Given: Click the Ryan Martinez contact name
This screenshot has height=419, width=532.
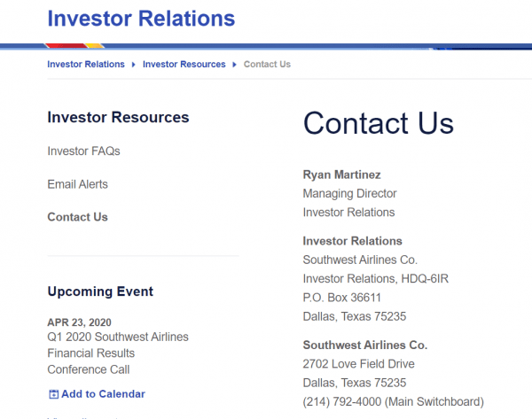Looking at the screenshot, I should [x=341, y=175].
